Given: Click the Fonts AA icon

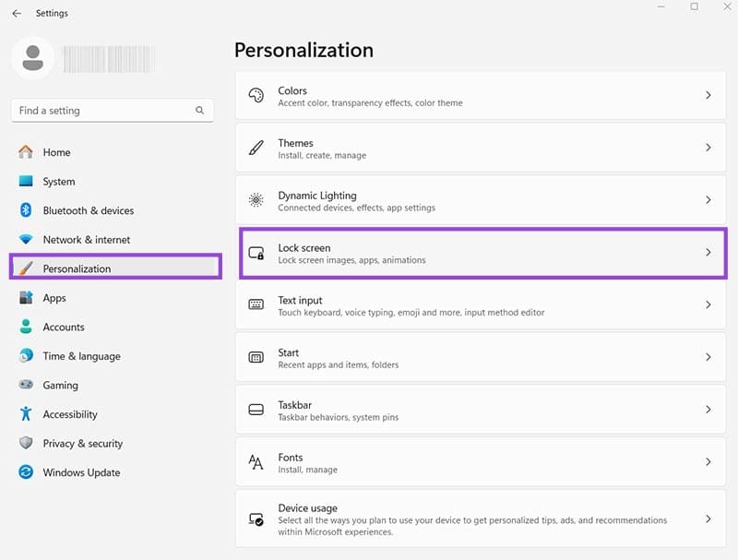Looking at the screenshot, I should [x=256, y=462].
